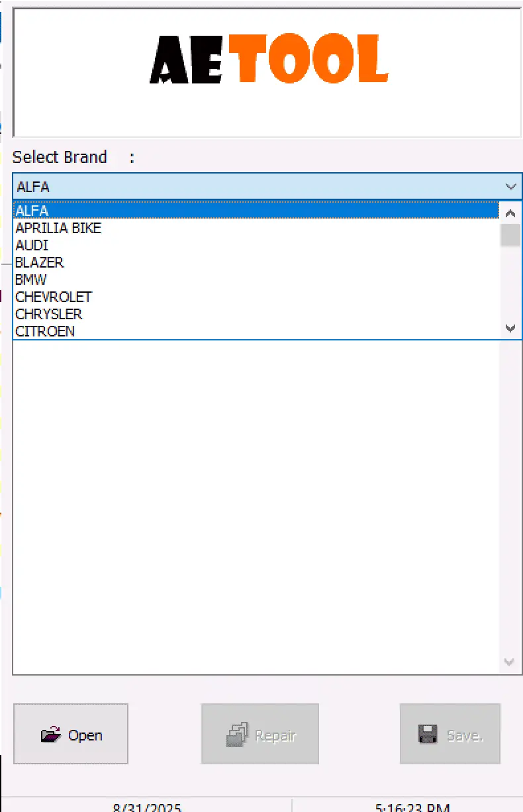Screen dimensions: 523x812
Task: Click the Open button label
Action: pyautogui.click(x=85, y=735)
